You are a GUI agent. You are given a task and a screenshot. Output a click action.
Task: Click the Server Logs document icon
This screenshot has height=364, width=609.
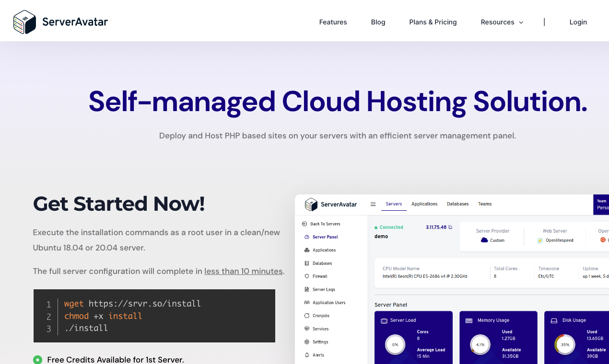click(307, 289)
